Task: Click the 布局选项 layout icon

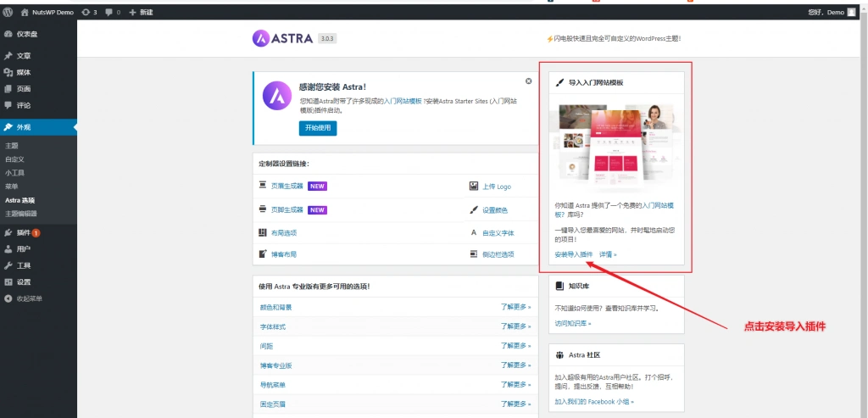Action: (x=263, y=232)
